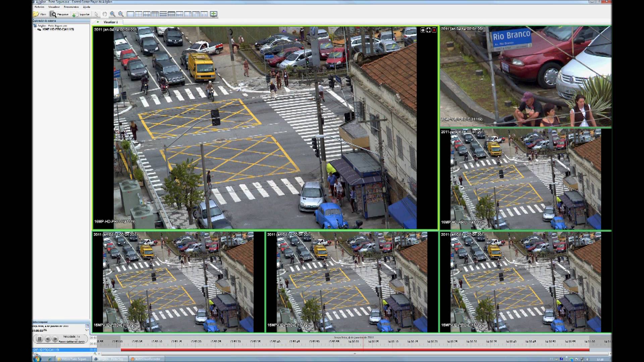Image resolution: width=644 pixels, height=362 pixels.
Task: Click the Exportar toolbar button
Action: (x=81, y=14)
